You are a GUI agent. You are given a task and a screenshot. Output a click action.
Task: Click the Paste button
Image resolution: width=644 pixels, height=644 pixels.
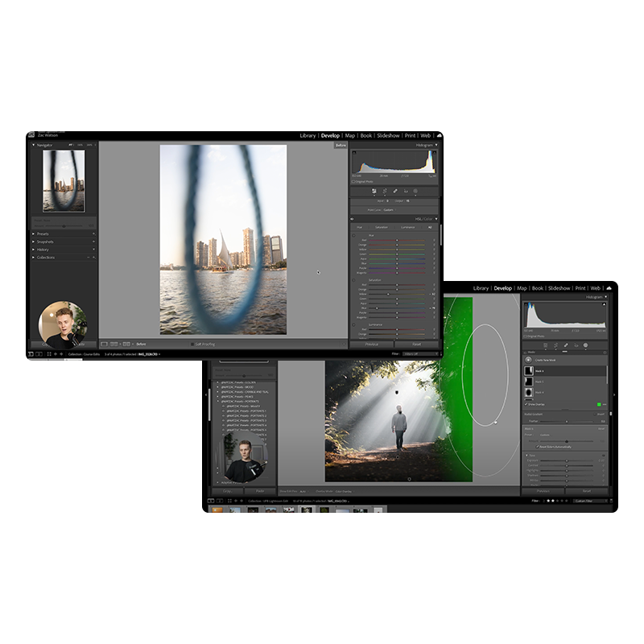pos(260,490)
